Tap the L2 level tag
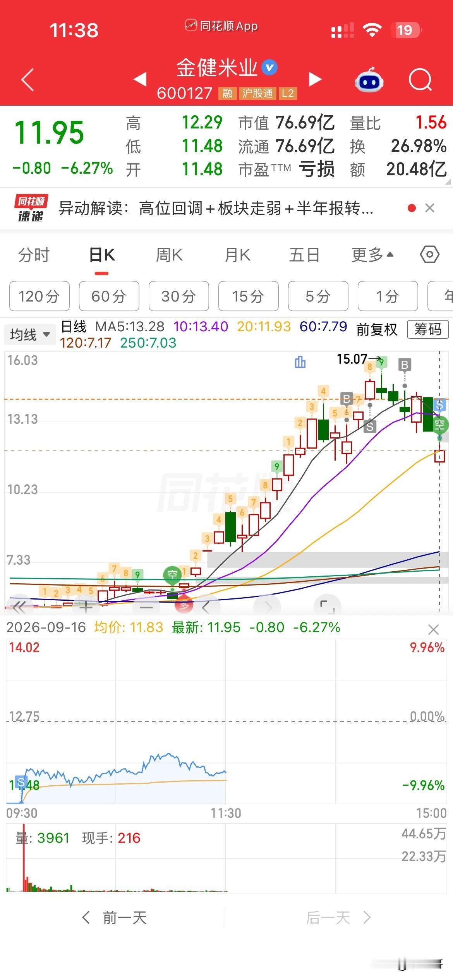453x980 pixels. [x=288, y=93]
